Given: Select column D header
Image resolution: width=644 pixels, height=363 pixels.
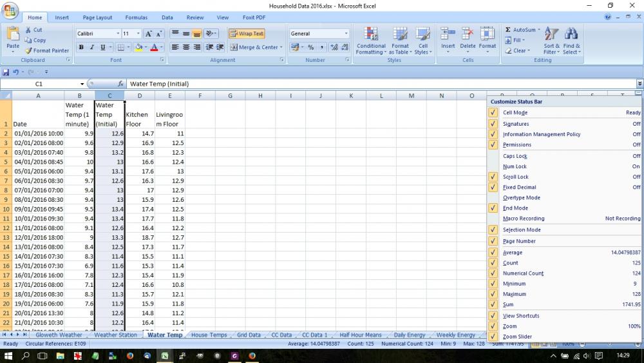Looking at the screenshot, I should [x=140, y=96].
